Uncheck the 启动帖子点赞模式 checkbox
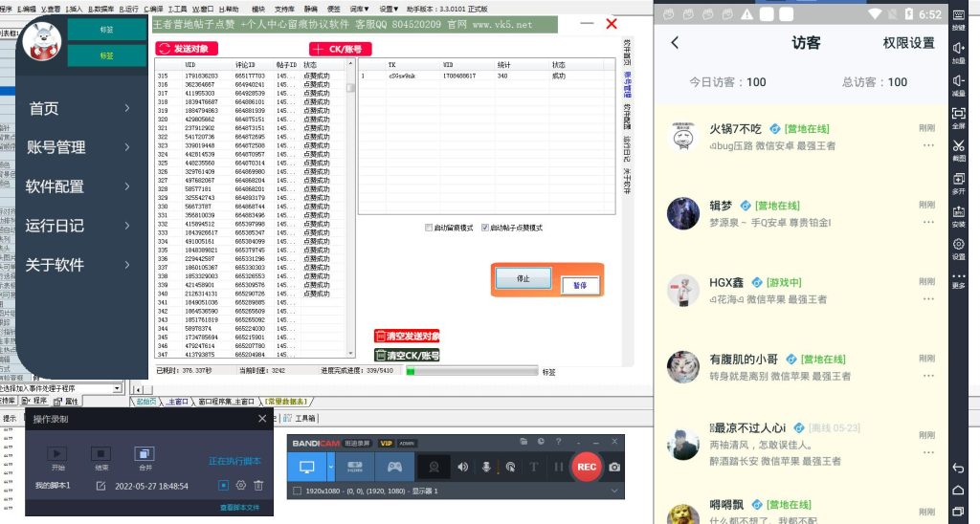This screenshot has height=524, width=980. pos(484,228)
